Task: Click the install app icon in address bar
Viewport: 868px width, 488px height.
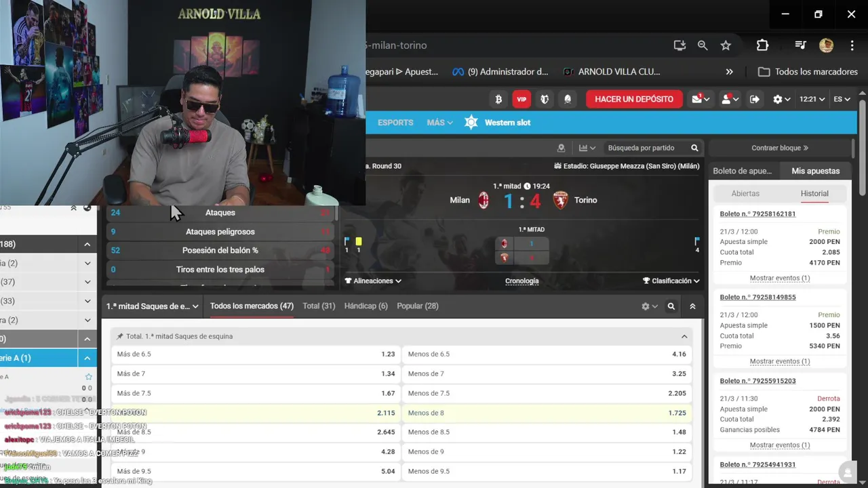Action: click(679, 45)
